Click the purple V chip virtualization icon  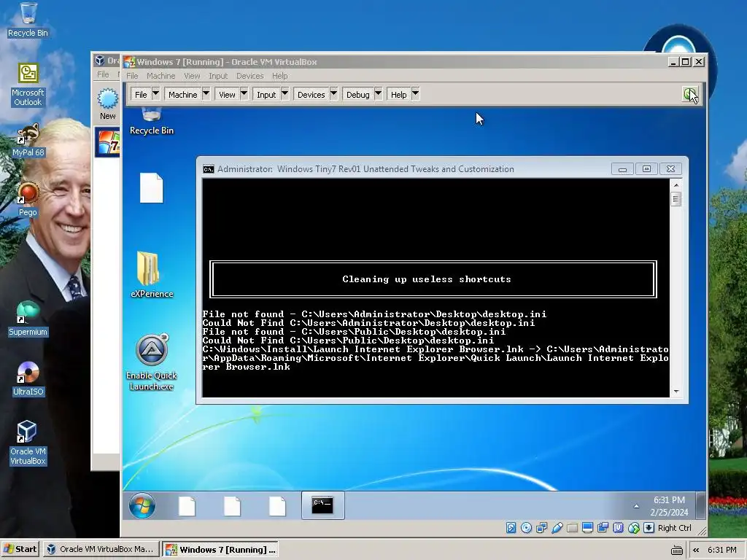click(618, 528)
